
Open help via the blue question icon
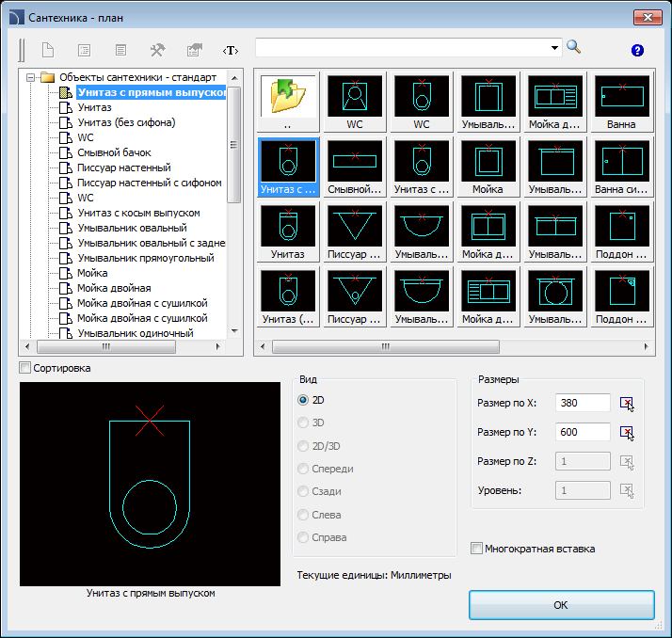[637, 51]
